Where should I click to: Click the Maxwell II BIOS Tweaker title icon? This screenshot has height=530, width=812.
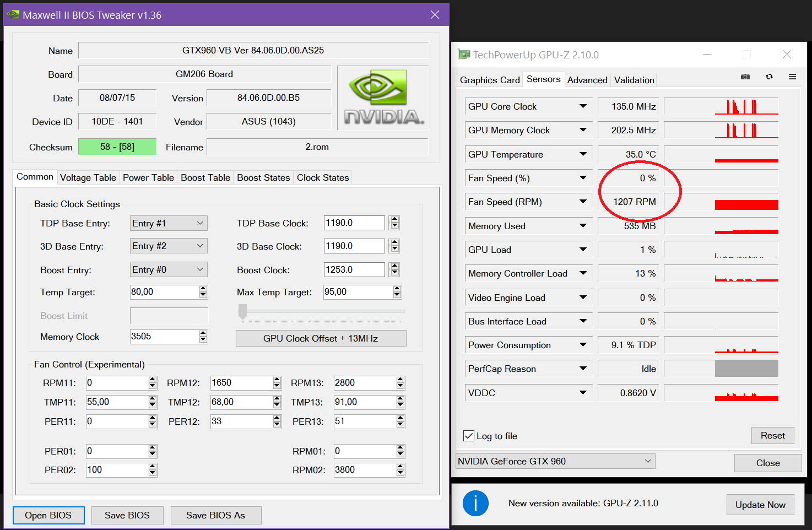(13, 15)
